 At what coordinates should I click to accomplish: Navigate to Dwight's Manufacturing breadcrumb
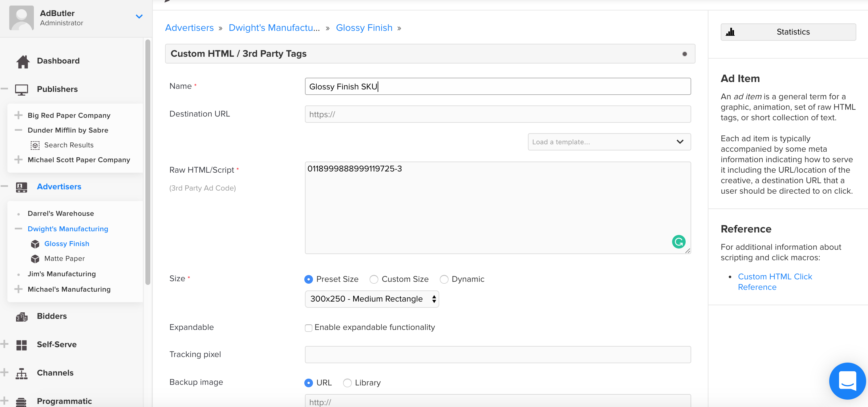[x=274, y=28]
